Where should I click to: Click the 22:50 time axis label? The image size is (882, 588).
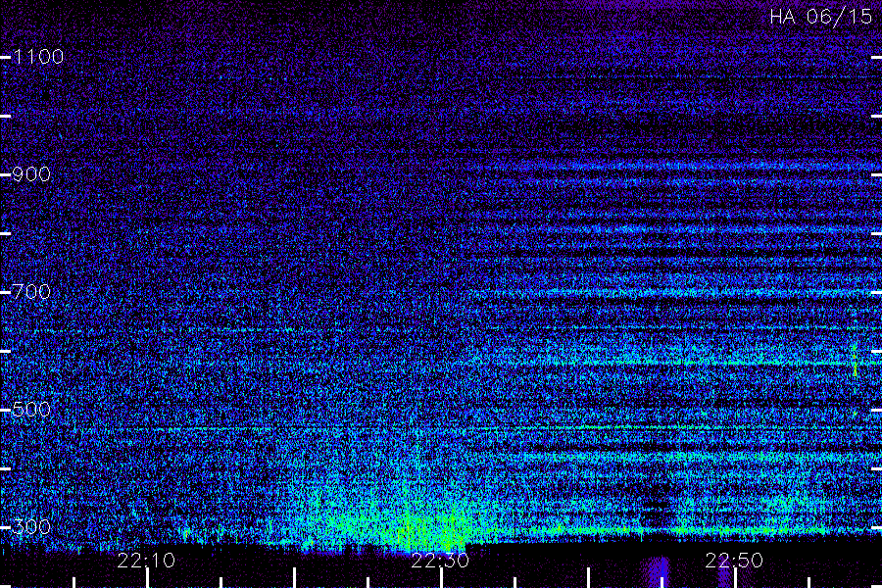click(x=734, y=561)
